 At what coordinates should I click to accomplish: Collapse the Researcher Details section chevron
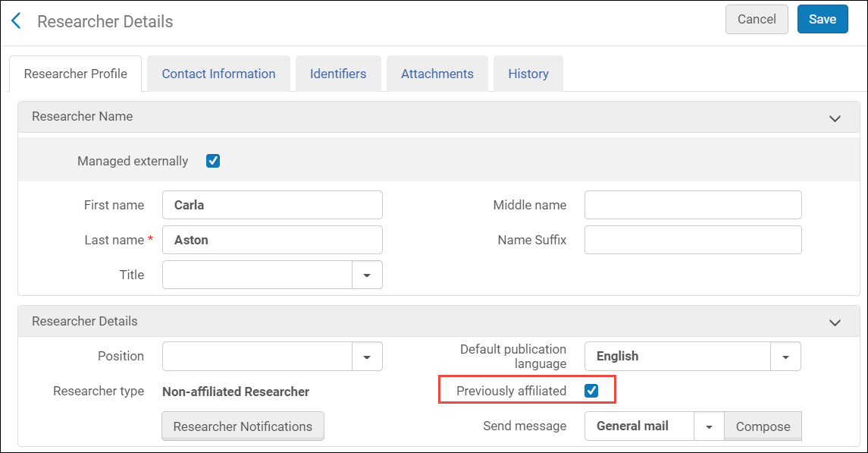(835, 322)
